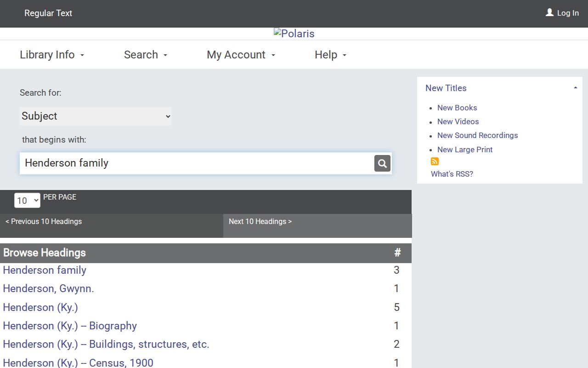
Task: Open the New Videos link
Action: 458,121
